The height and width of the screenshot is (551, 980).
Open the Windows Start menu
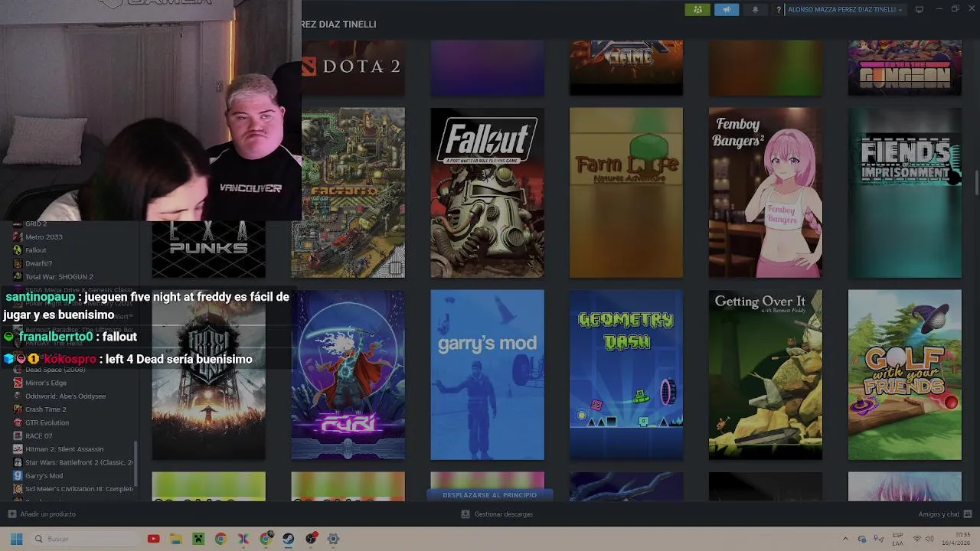point(16,539)
